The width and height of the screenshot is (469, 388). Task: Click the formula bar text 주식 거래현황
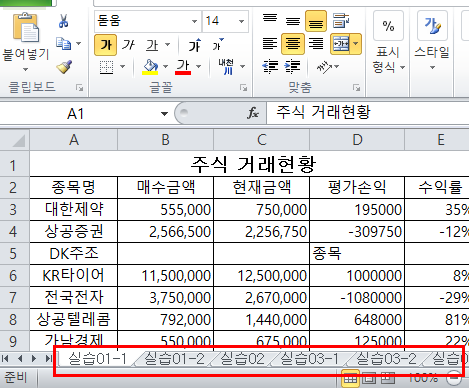point(323,112)
